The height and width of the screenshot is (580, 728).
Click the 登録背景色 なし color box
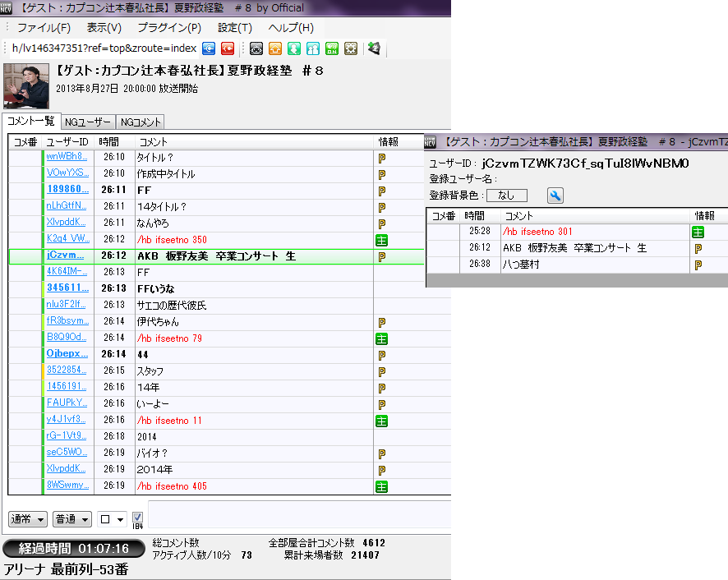click(506, 196)
